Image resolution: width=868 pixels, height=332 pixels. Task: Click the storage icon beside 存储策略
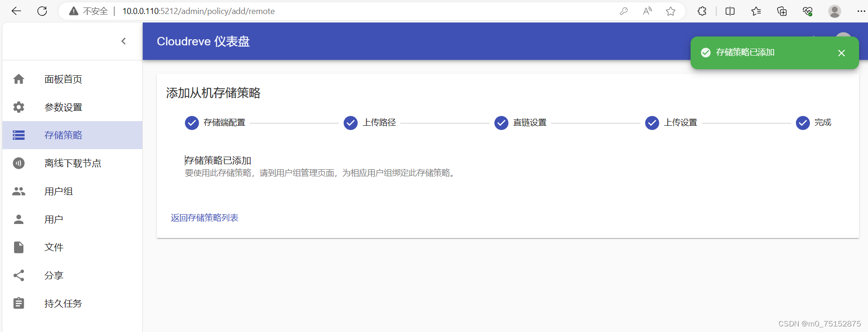(x=19, y=135)
